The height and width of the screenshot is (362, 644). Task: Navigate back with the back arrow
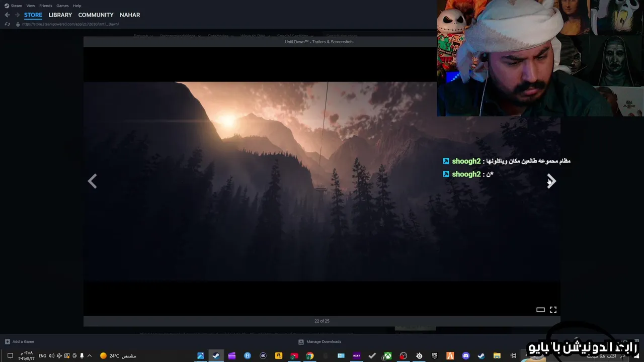click(x=7, y=15)
